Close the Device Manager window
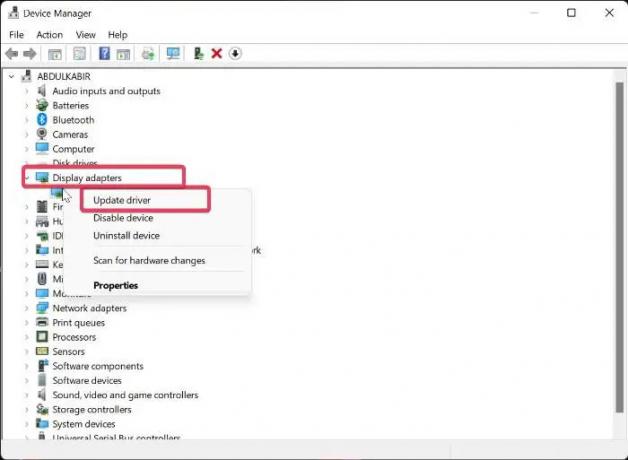 click(x=609, y=13)
